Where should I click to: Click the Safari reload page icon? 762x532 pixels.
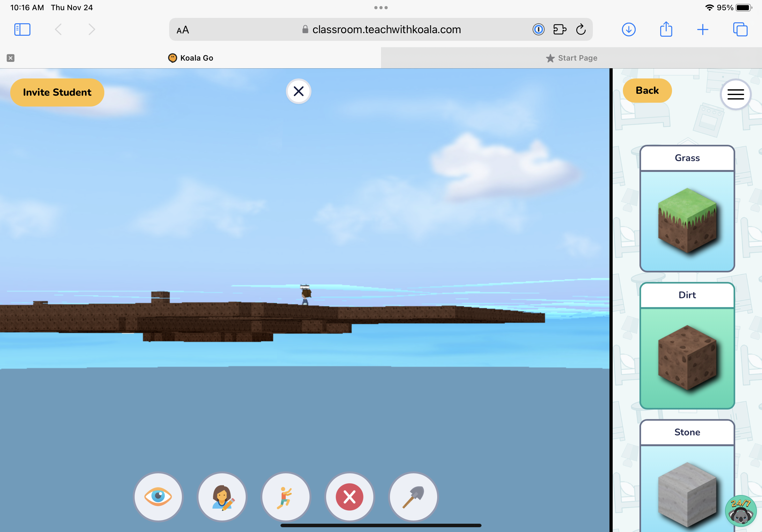click(580, 30)
